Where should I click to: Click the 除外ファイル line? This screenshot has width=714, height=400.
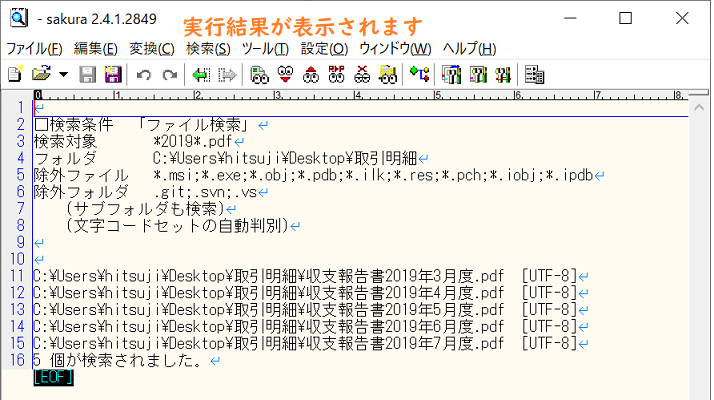click(x=319, y=175)
